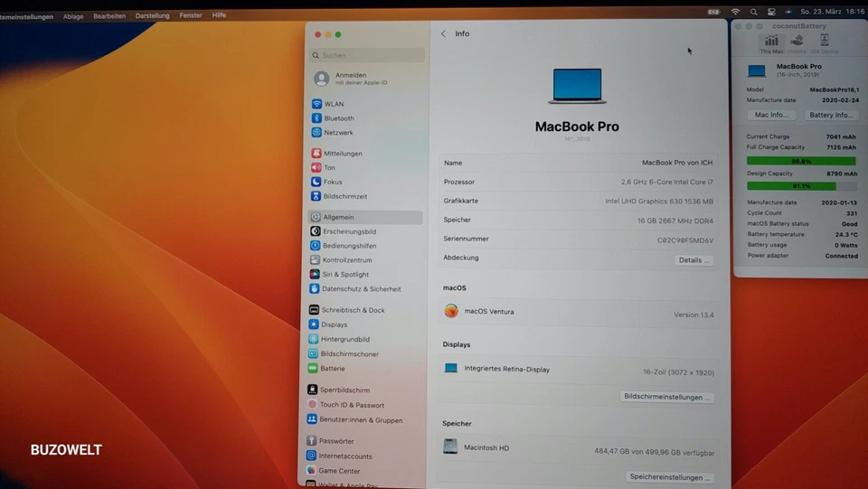Open Bluetooth settings in sidebar
The image size is (868, 489).
(334, 118)
